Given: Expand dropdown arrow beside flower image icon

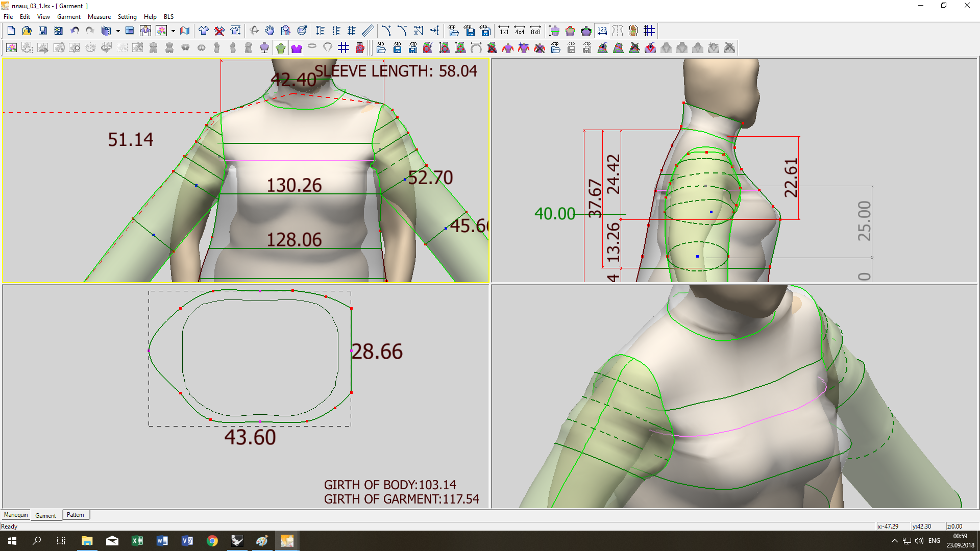Looking at the screenshot, I should point(173,31).
